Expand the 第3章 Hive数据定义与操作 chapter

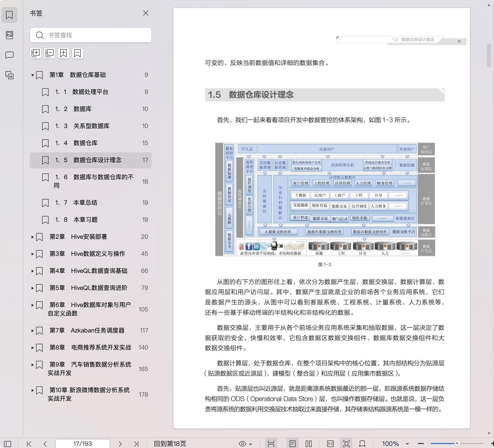[33, 254]
